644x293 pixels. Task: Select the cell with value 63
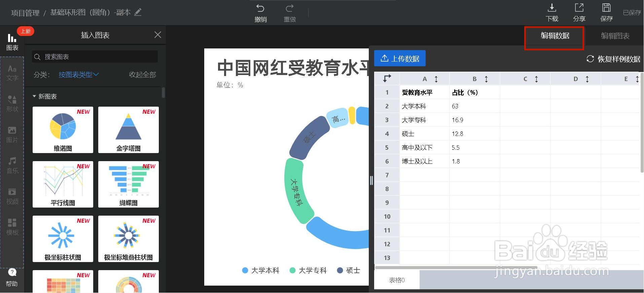[475, 106]
